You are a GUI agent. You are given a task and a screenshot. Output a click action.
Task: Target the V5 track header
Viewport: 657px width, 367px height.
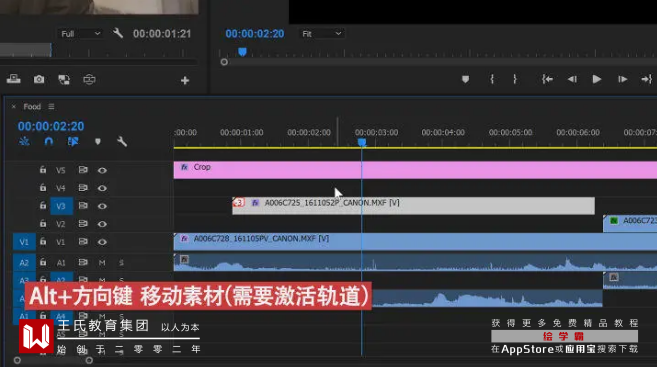(x=61, y=171)
